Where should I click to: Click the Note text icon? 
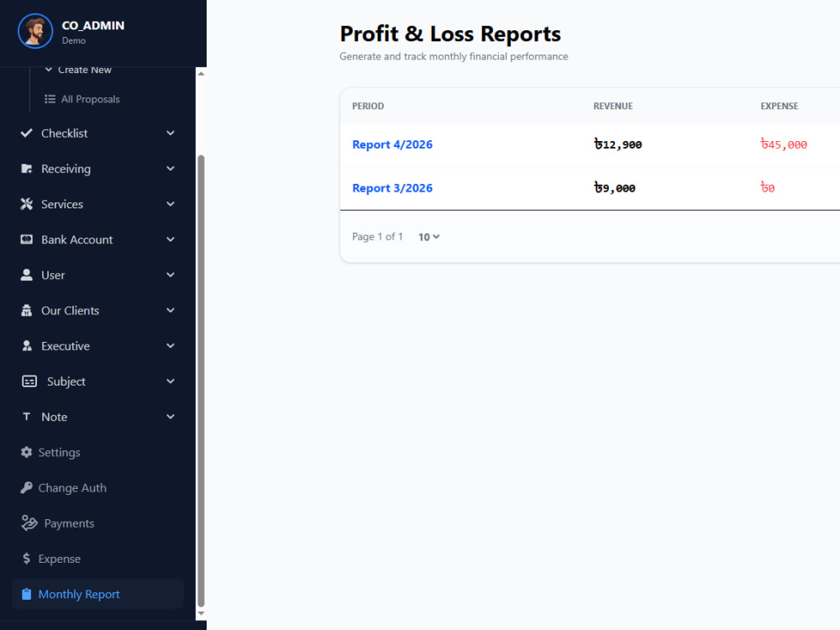(26, 417)
